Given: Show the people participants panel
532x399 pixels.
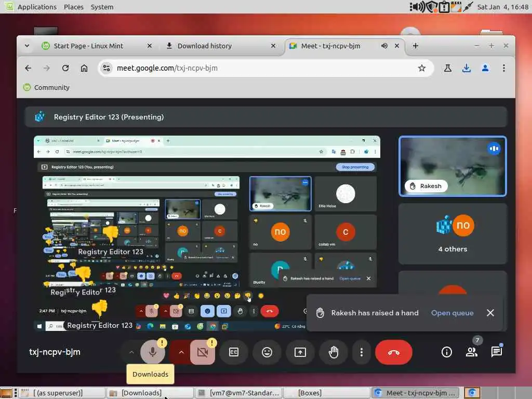Looking at the screenshot, I should coord(472,352).
